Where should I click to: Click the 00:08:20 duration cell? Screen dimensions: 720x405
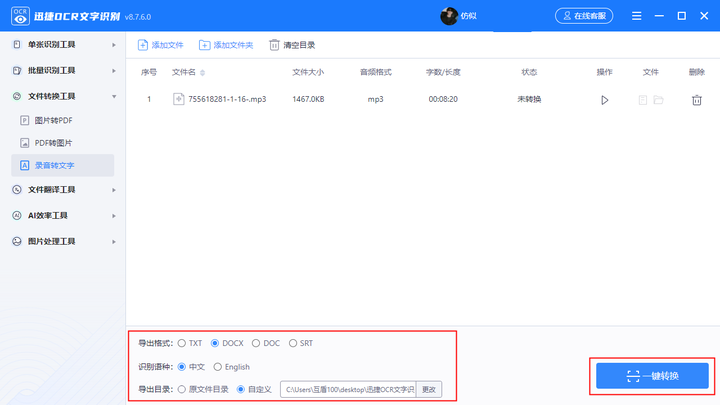click(x=443, y=99)
